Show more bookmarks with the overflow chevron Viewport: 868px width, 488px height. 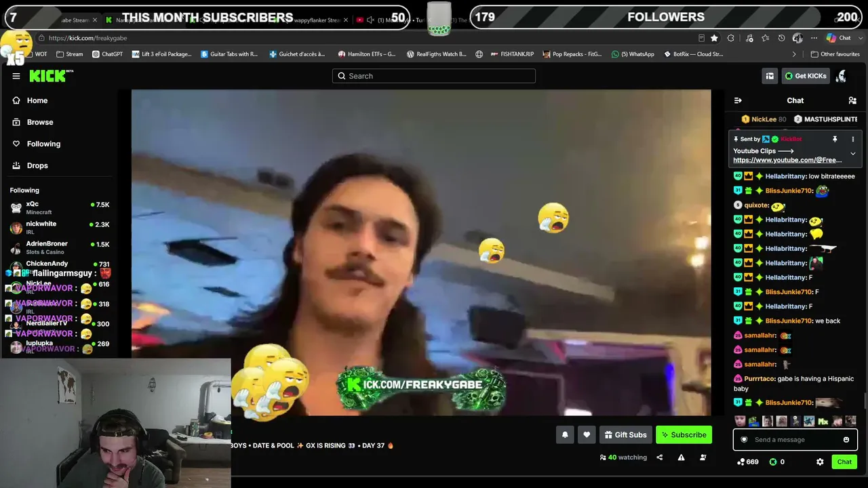[794, 54]
